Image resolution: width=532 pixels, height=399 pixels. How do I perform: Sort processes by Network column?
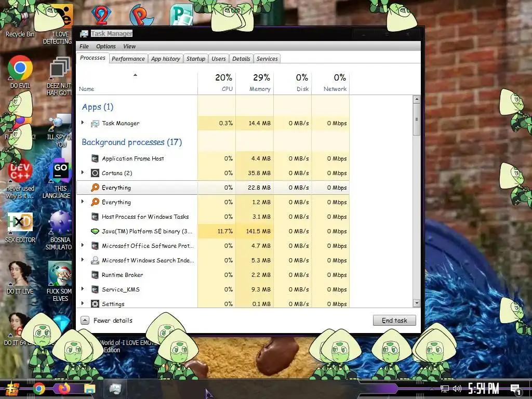(330, 83)
